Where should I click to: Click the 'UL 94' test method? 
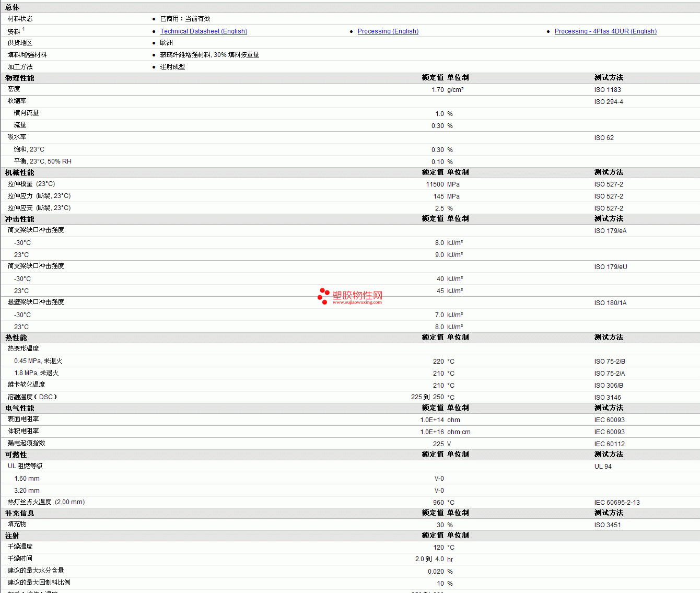point(603,467)
